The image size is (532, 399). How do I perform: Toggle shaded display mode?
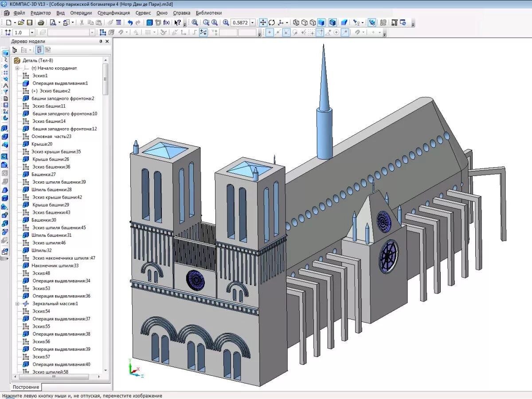322,23
